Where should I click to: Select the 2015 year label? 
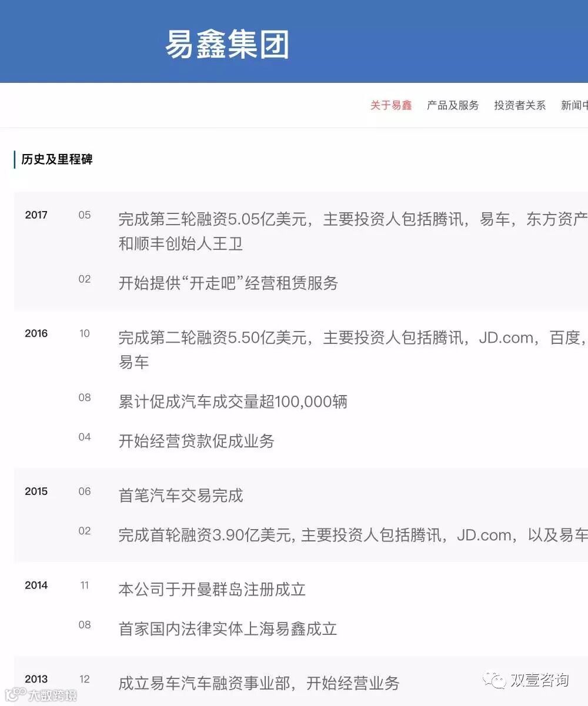pos(36,492)
